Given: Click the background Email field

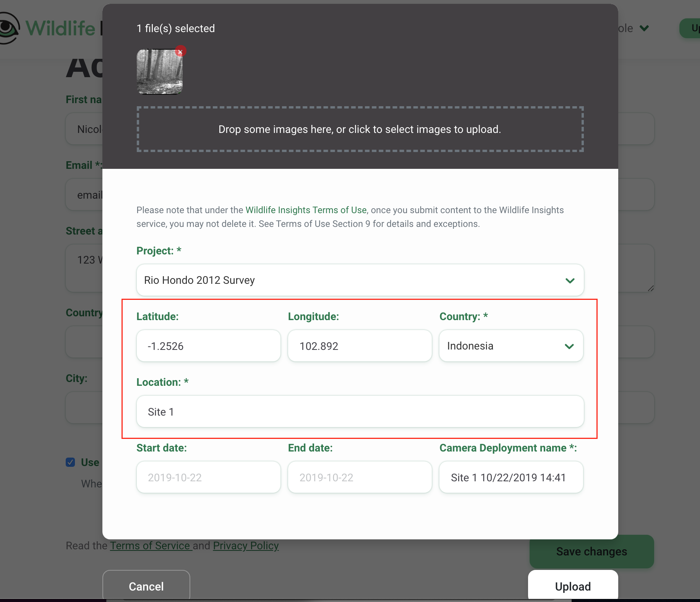Looking at the screenshot, I should [x=84, y=194].
